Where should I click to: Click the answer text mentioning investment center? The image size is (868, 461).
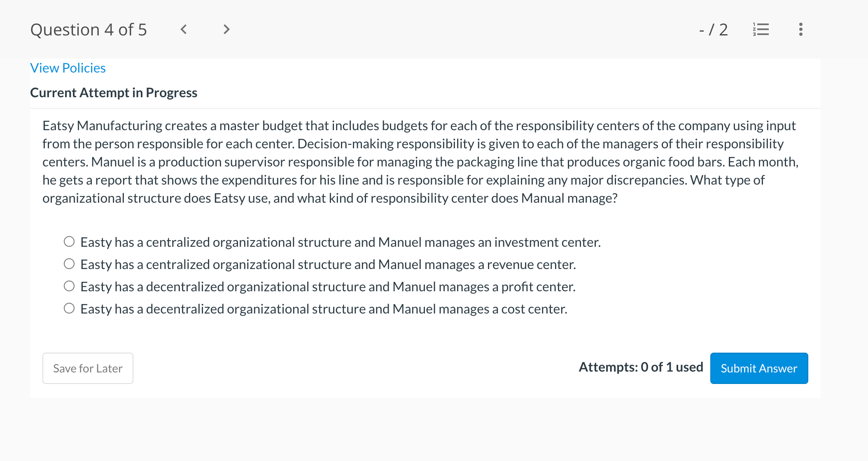340,242
